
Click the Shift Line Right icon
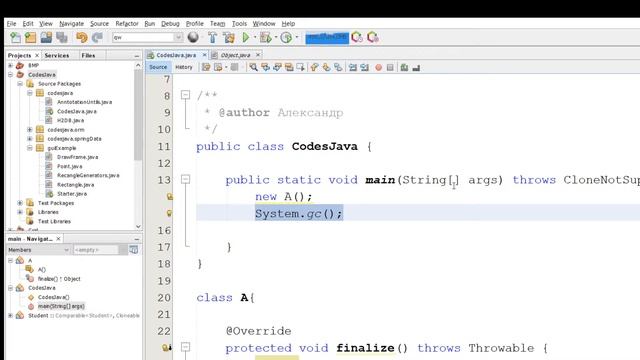(x=364, y=67)
